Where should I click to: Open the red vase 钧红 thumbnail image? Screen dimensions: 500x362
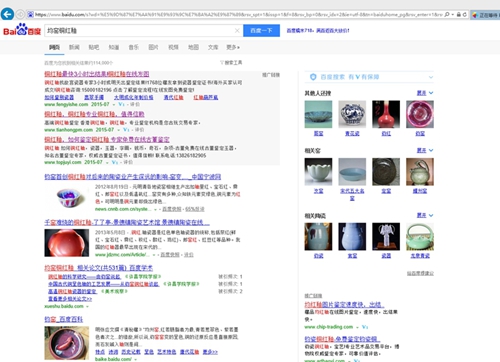[386, 114]
